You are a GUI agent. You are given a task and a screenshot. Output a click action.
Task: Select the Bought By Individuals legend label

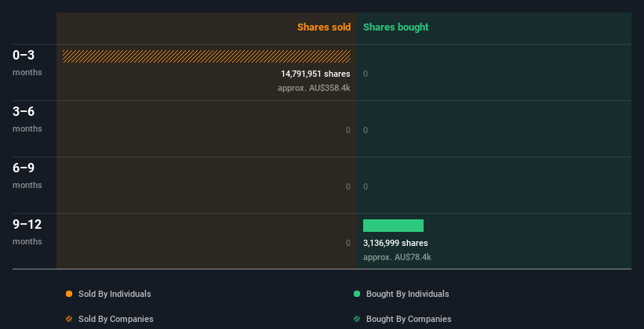point(407,294)
